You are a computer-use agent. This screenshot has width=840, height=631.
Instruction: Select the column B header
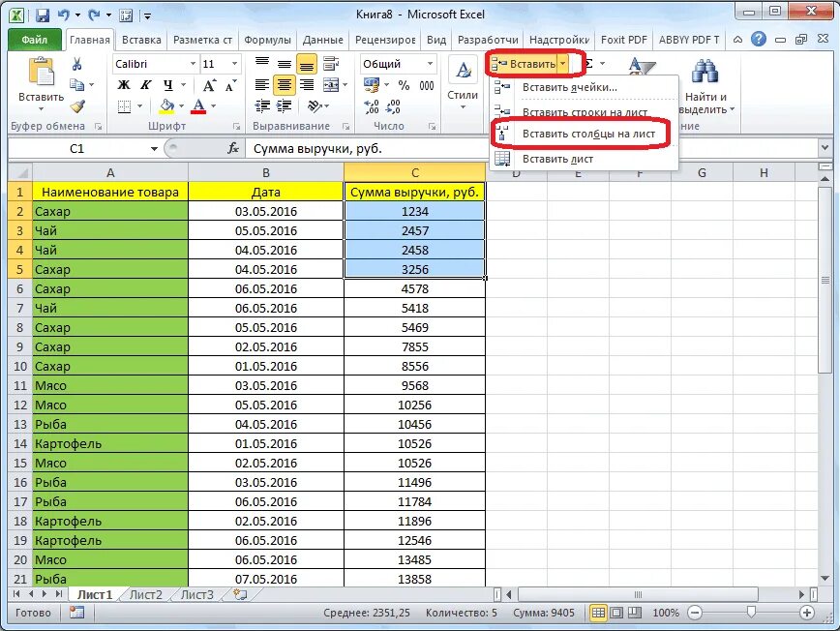(266, 172)
